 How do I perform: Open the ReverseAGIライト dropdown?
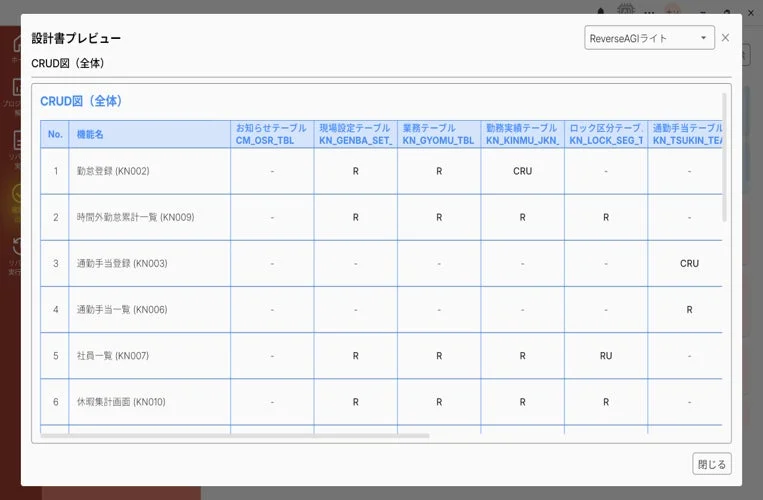click(x=649, y=38)
